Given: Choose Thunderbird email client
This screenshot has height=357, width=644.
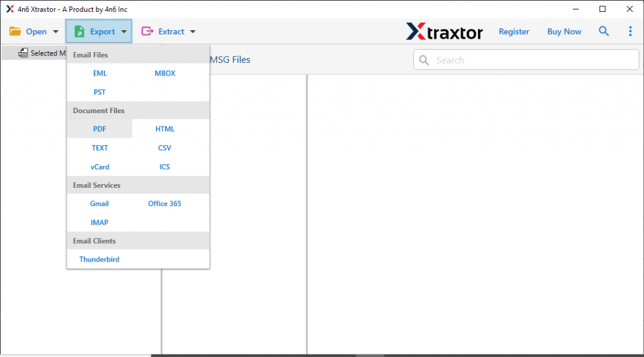Looking at the screenshot, I should [99, 260].
